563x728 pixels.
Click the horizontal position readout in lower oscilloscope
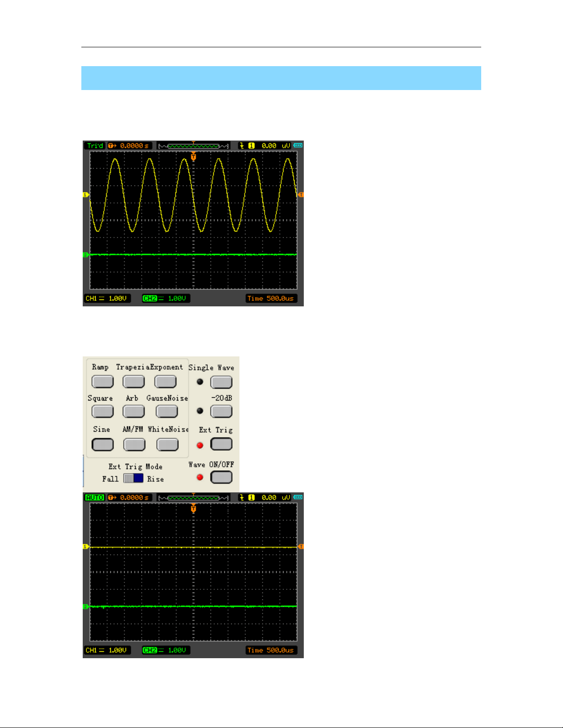point(129,497)
